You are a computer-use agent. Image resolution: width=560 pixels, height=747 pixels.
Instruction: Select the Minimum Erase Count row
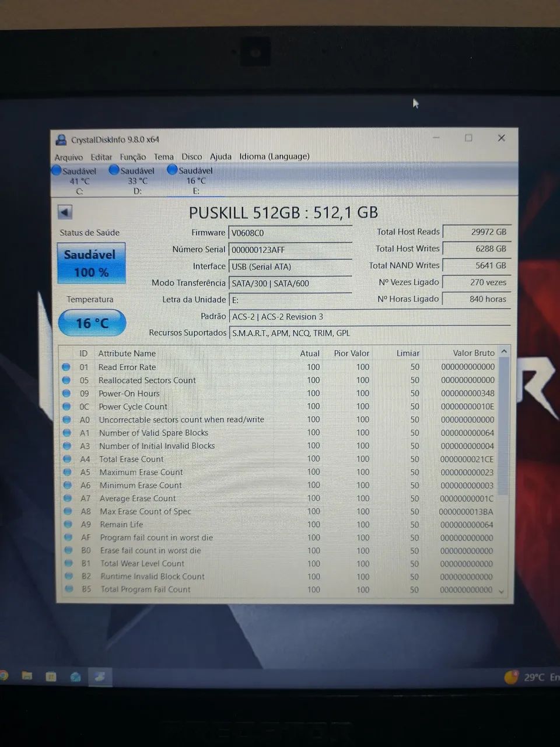point(278,486)
